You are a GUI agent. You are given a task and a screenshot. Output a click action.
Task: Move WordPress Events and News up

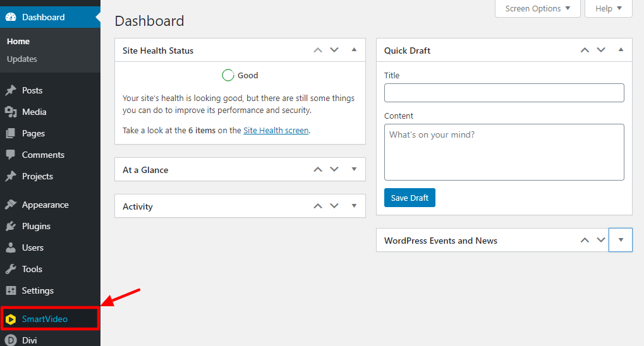click(585, 240)
